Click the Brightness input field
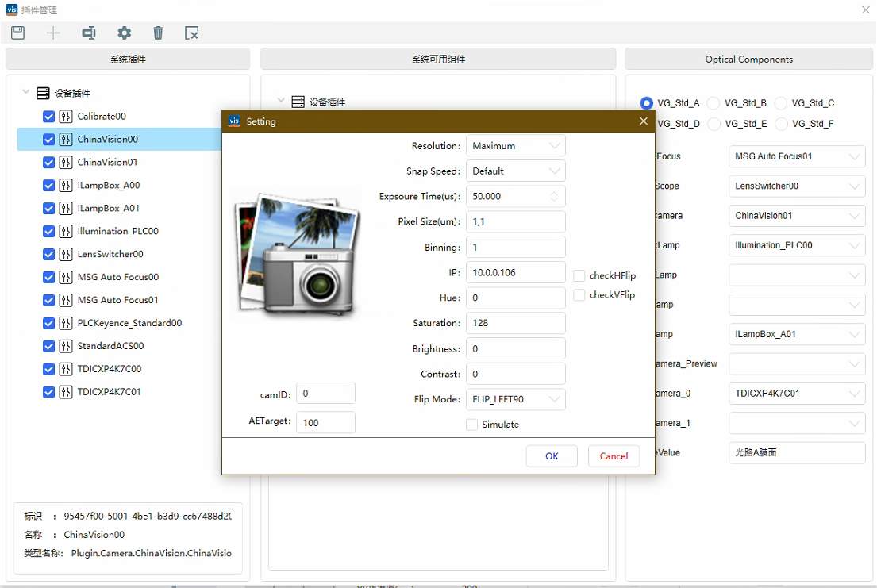Viewport: 877px width, 588px height. coord(515,348)
